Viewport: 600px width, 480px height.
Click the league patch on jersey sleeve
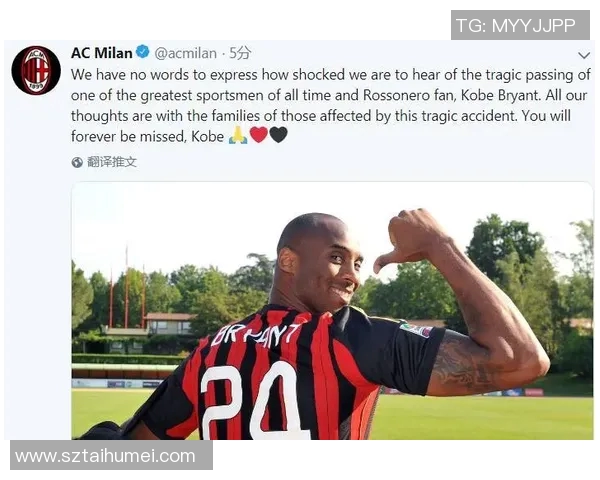pos(416,330)
